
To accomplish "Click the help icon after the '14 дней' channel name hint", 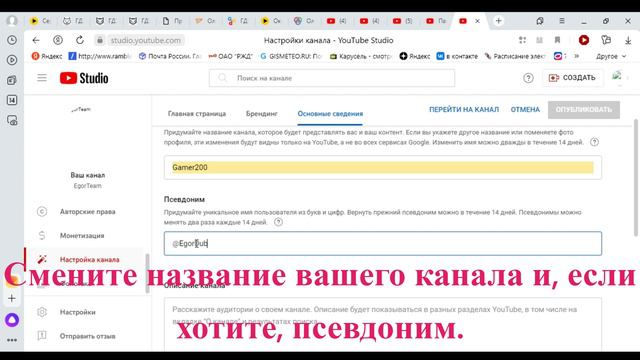I will tap(594, 142).
